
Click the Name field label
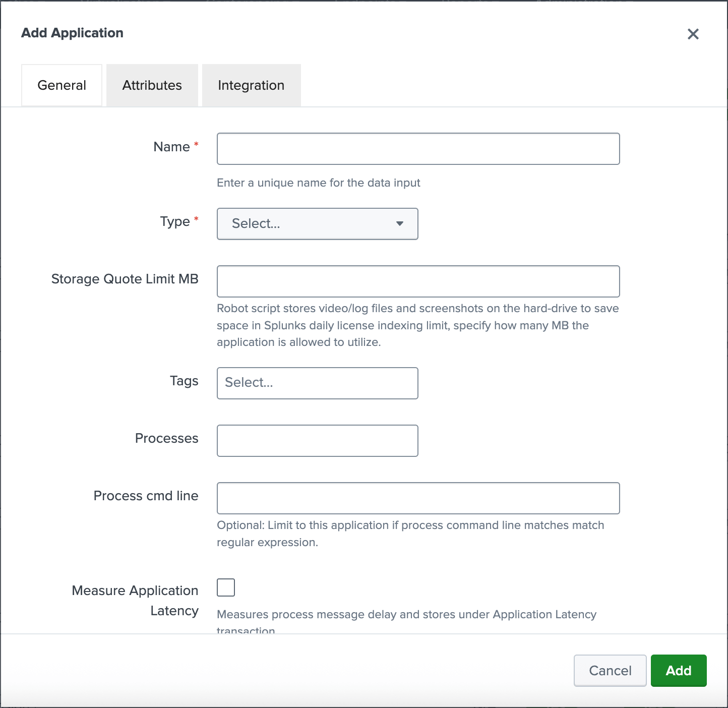coord(171,147)
